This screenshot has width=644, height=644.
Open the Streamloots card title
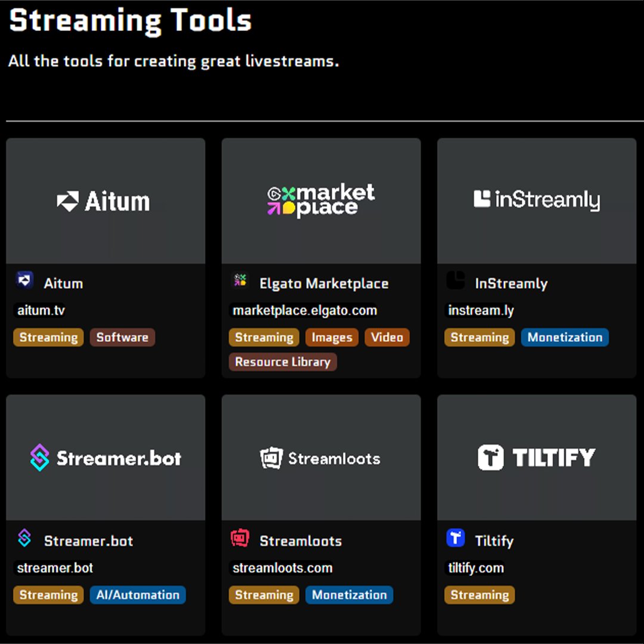tap(301, 541)
